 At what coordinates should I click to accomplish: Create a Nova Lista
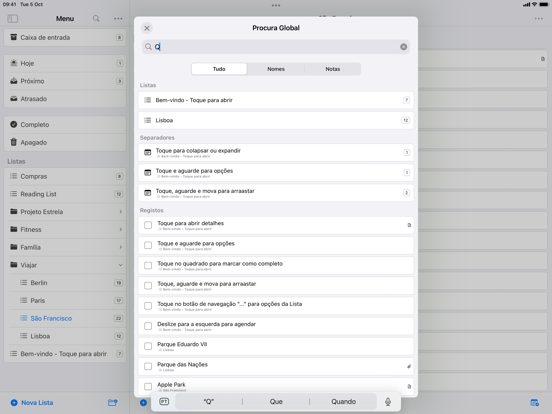tap(32, 402)
